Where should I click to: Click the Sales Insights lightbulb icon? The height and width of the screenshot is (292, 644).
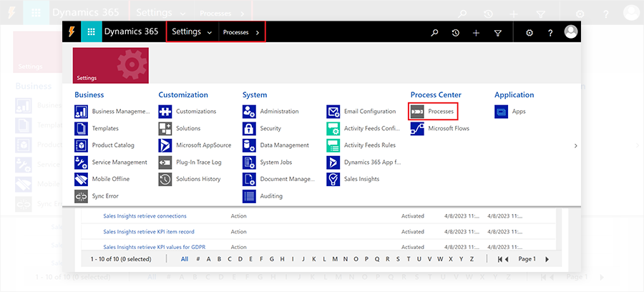333,179
